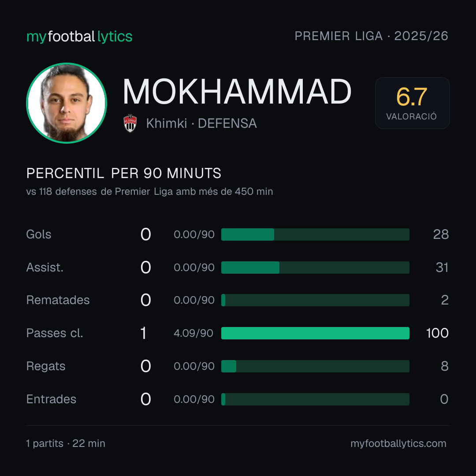Click the Premier Liga 2025/26 season label
The image size is (476, 476).
371,36
